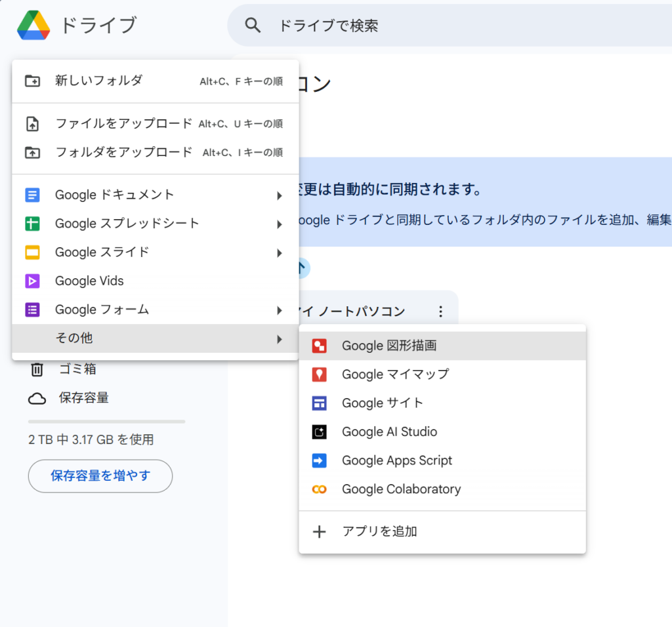Expand the Google フォーム submenu arrow
Viewport: 672px width, 627px height.
click(280, 310)
